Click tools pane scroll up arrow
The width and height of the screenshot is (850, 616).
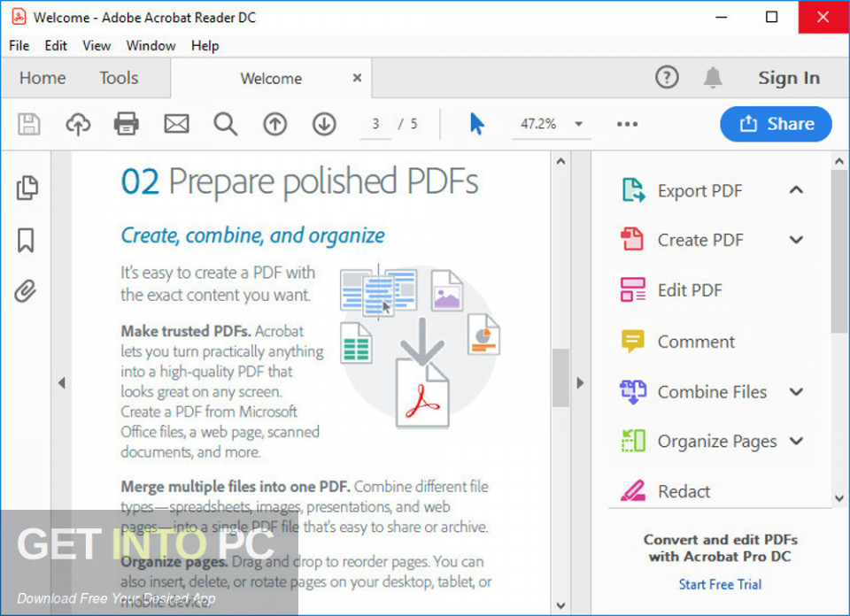[x=839, y=161]
